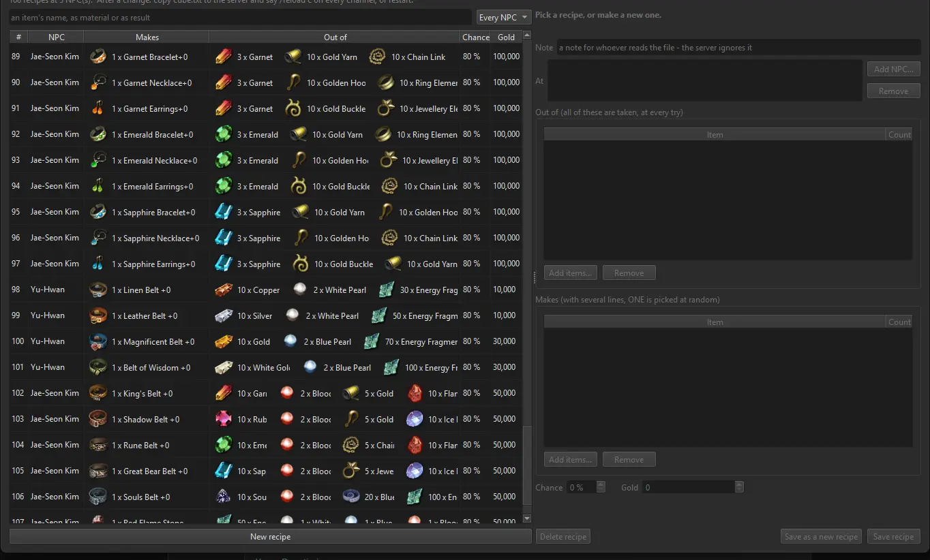Click the Save recipe button
This screenshot has width=930, height=560.
(893, 537)
